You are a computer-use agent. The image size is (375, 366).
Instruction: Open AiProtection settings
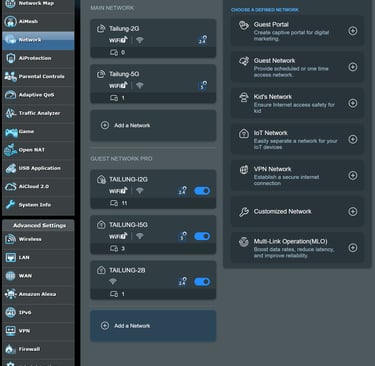coord(38,58)
